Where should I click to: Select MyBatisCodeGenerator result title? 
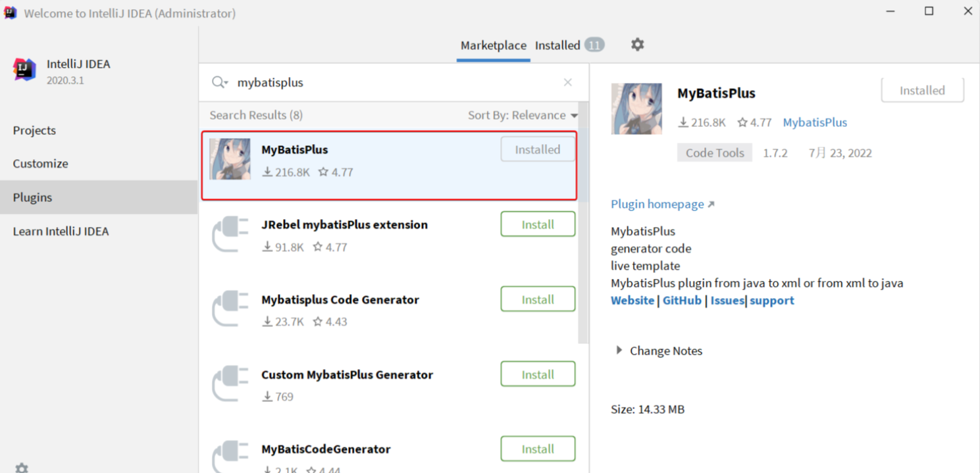(326, 449)
